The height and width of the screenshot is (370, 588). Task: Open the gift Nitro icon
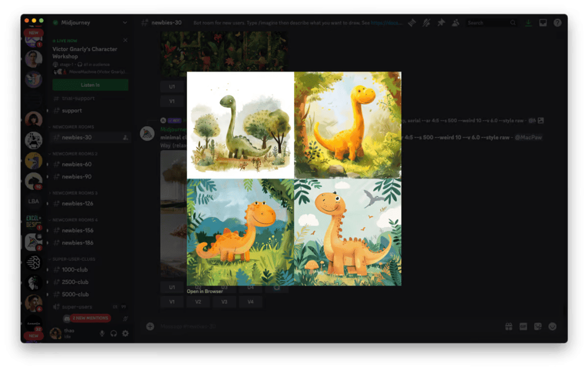[509, 326]
